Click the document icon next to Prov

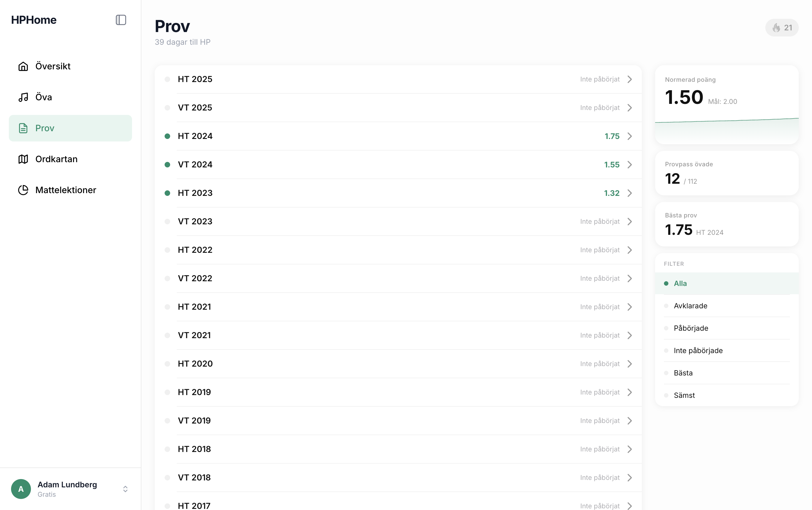click(23, 128)
